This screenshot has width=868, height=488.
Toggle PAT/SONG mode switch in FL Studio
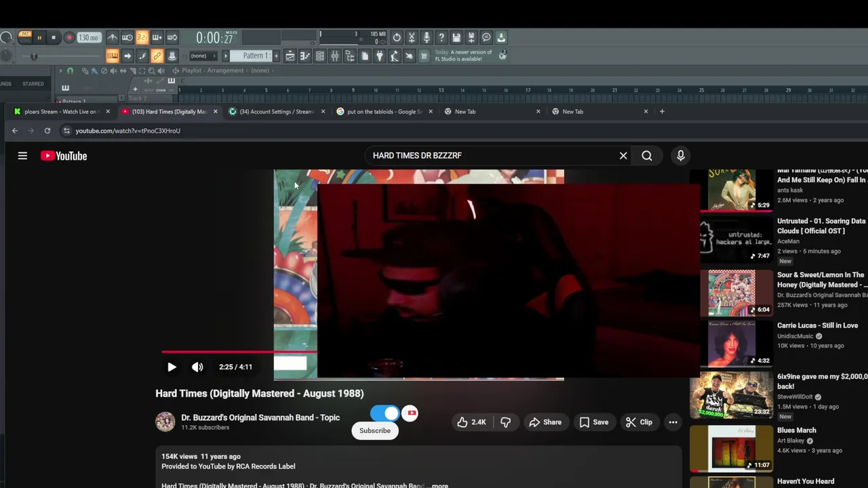pyautogui.click(x=25, y=37)
